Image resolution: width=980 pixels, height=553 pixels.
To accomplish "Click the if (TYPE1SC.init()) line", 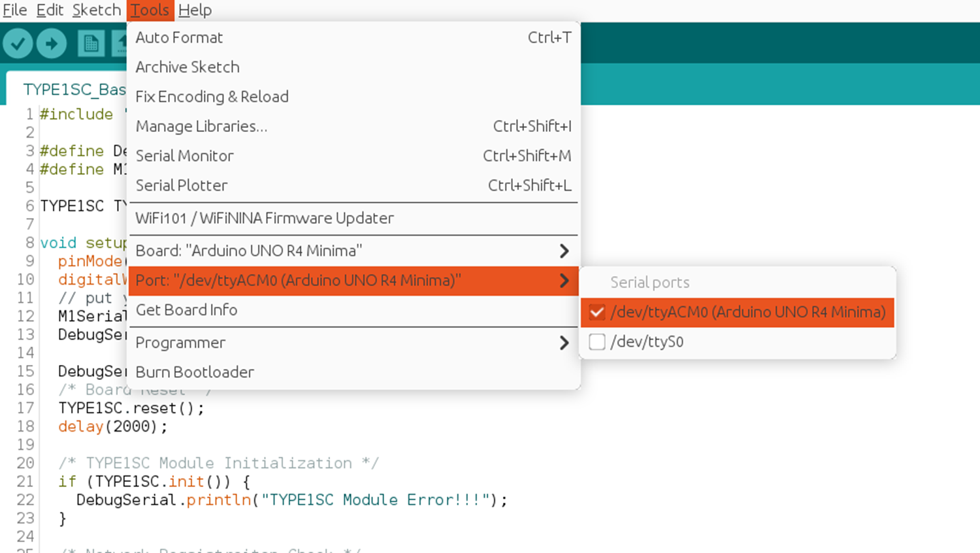I will 154,482.
